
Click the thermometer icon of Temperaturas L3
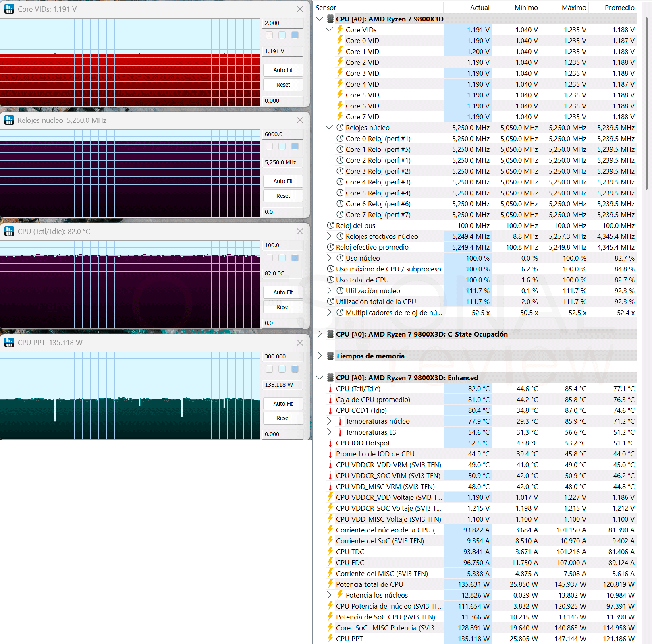coord(340,432)
